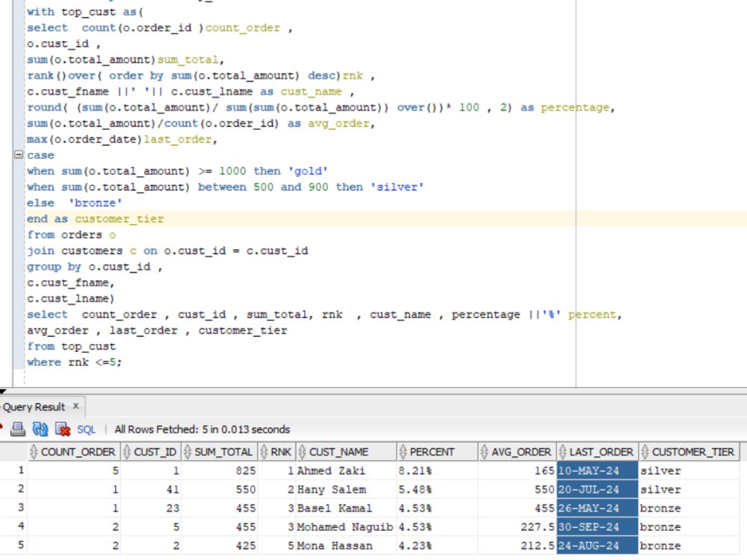Click the 26-MAY-24 last order cell

point(598,508)
